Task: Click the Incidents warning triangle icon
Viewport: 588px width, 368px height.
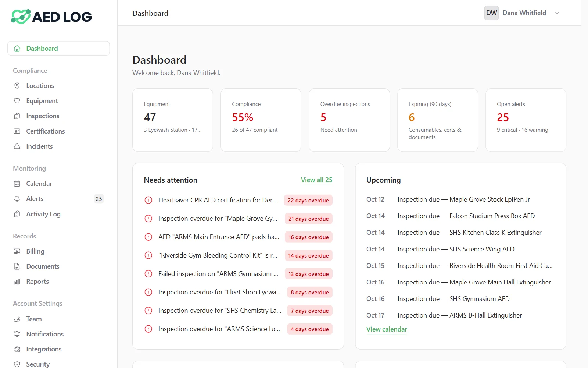Action: 17,146
